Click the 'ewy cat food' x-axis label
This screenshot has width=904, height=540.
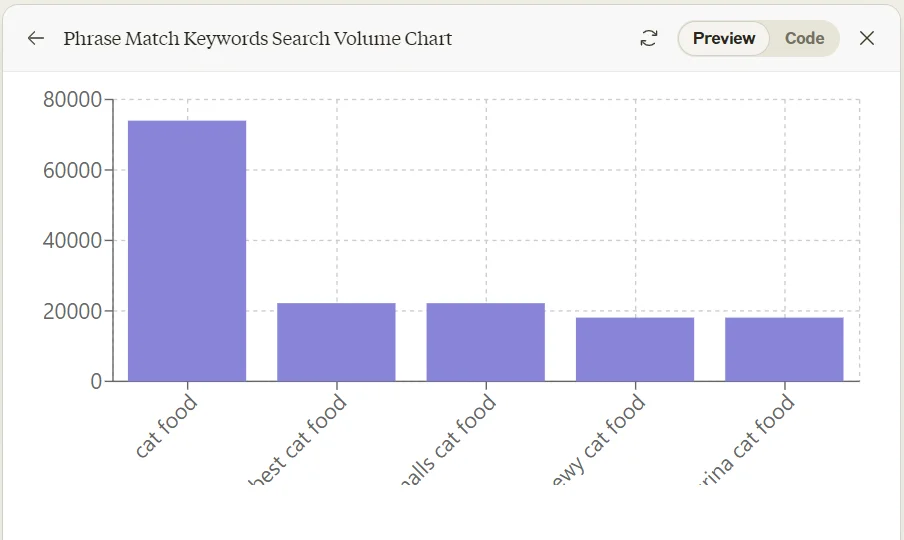598,441
